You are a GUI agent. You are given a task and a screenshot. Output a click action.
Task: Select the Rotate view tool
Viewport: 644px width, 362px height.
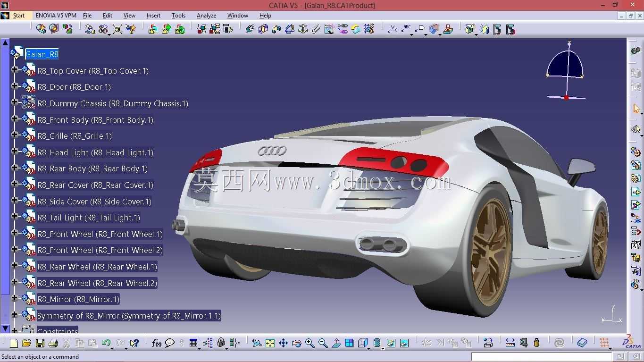[x=296, y=343]
